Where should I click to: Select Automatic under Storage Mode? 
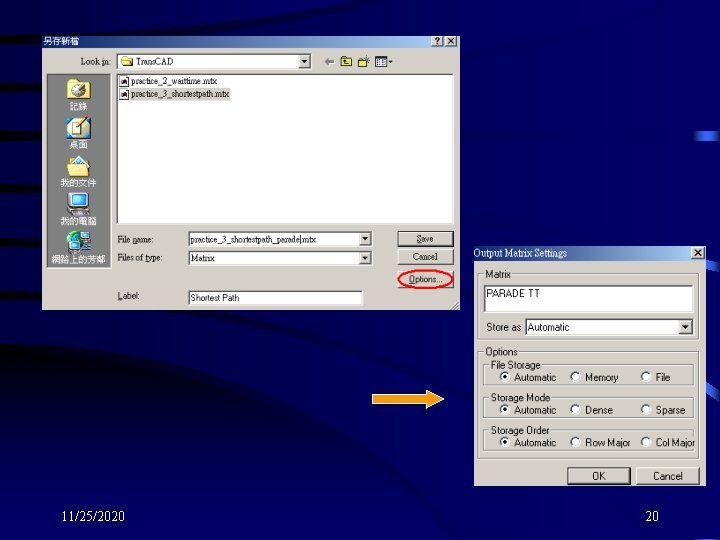tap(505, 409)
